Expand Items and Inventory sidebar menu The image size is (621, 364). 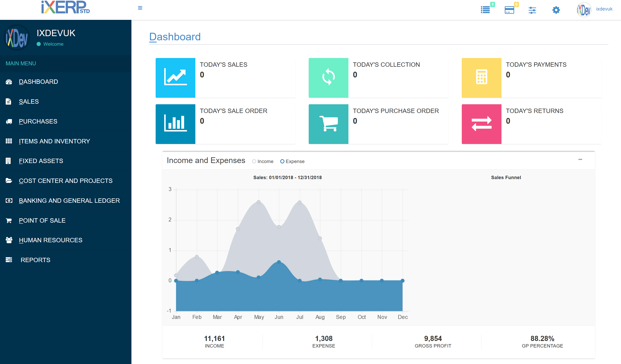coord(54,141)
